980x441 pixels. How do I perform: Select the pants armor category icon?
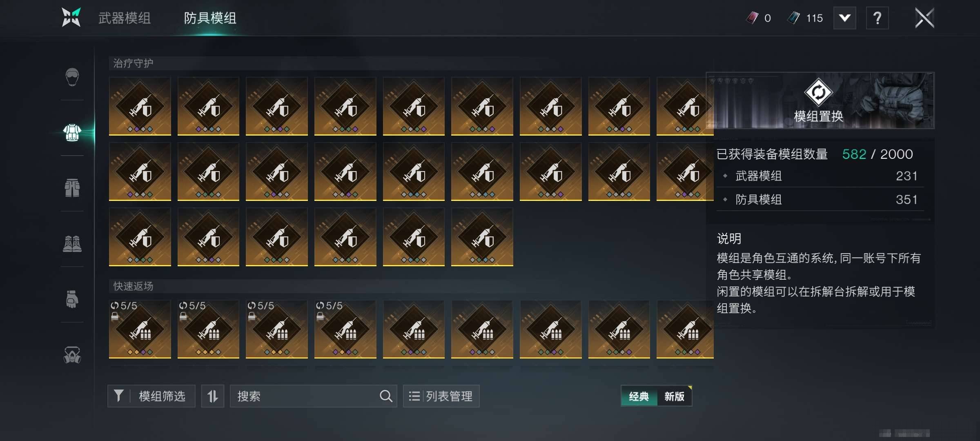72,188
